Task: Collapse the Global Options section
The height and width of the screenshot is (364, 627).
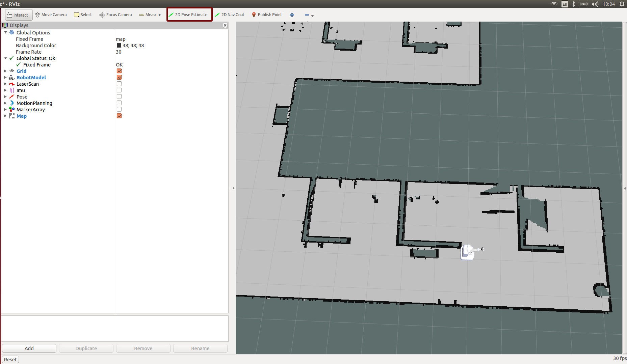Action: tap(5, 33)
